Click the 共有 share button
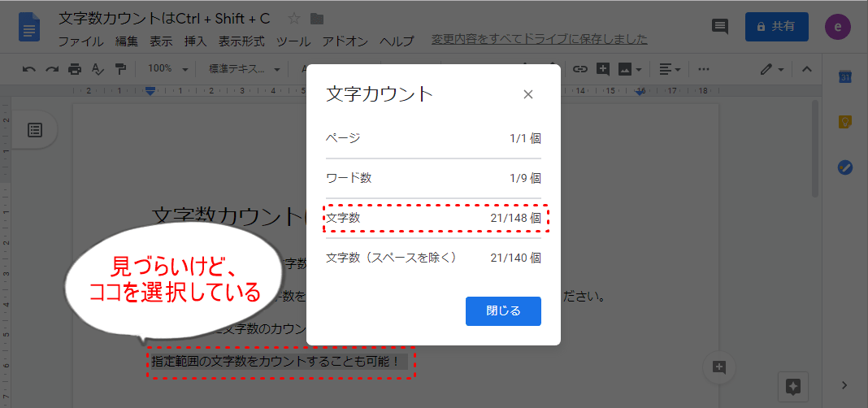Screen dimensions: 868x408 776,26
